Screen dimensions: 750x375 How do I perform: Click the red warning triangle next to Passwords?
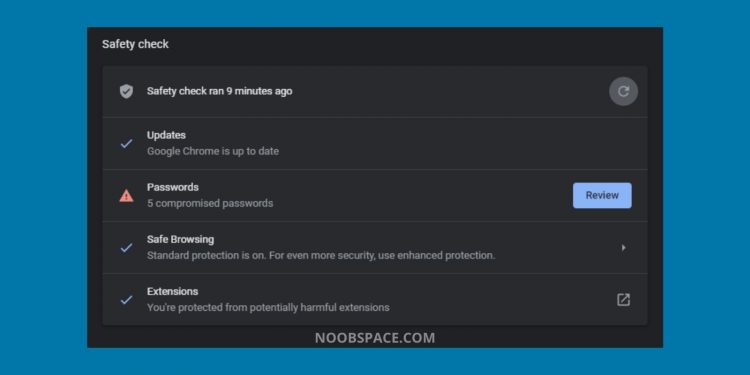[x=126, y=195]
